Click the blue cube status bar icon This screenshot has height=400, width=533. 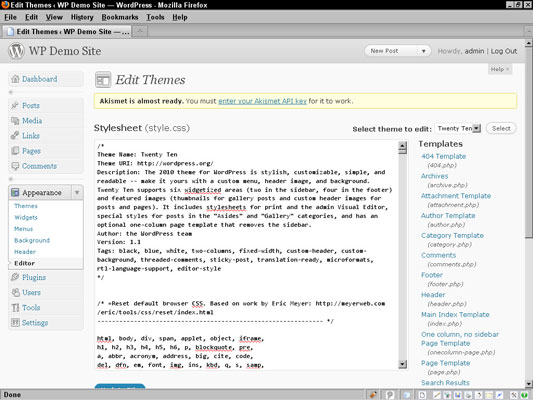pyautogui.click(x=407, y=395)
